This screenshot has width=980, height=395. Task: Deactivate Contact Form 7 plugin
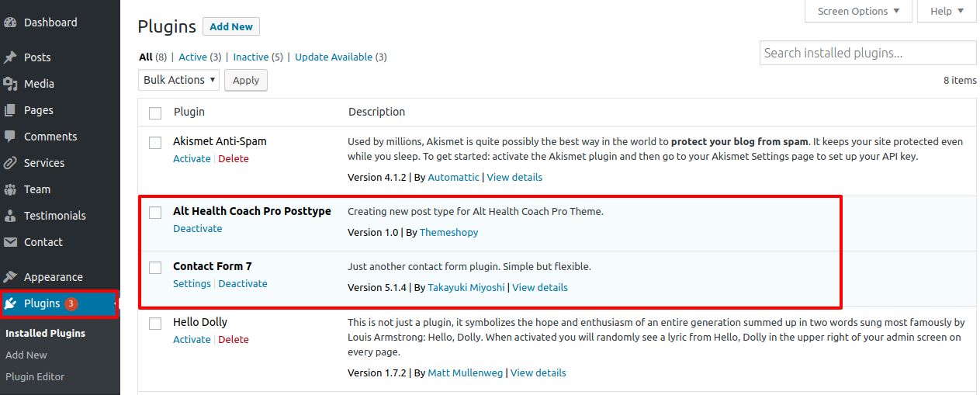click(x=243, y=283)
